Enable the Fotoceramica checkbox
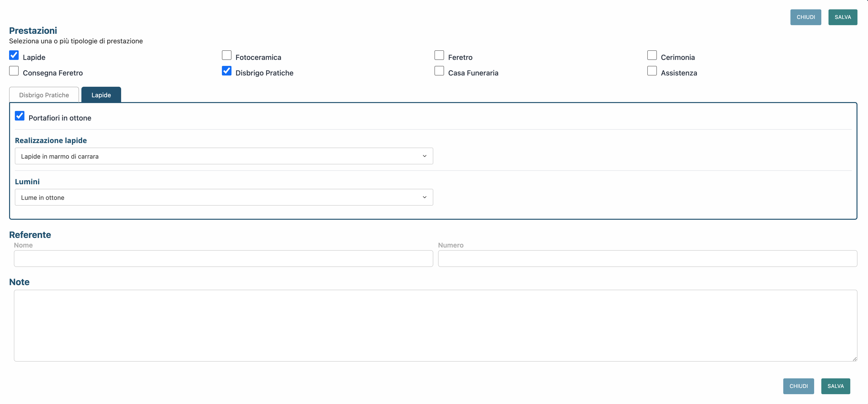This screenshot has width=868, height=404. 226,55
